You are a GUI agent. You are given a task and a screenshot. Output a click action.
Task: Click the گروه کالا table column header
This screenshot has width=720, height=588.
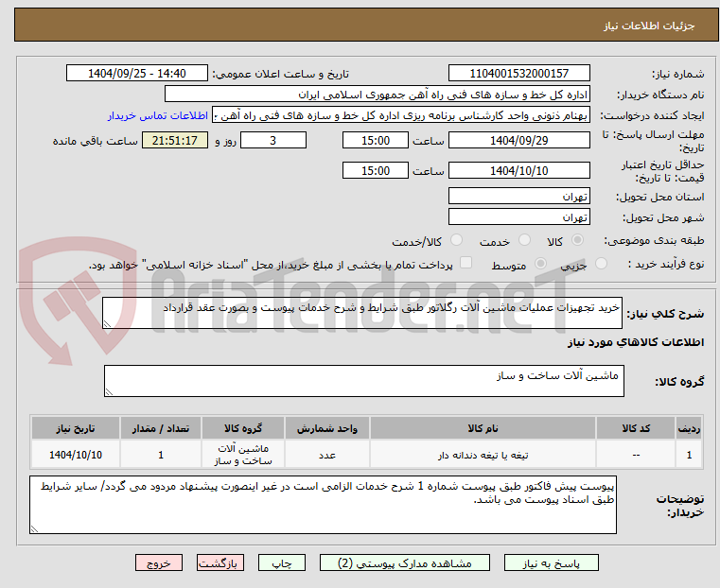243,428
